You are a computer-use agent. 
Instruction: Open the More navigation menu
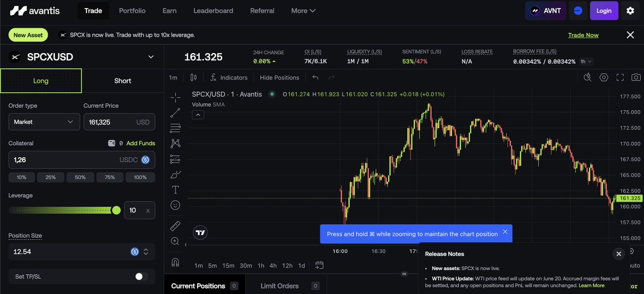point(303,11)
